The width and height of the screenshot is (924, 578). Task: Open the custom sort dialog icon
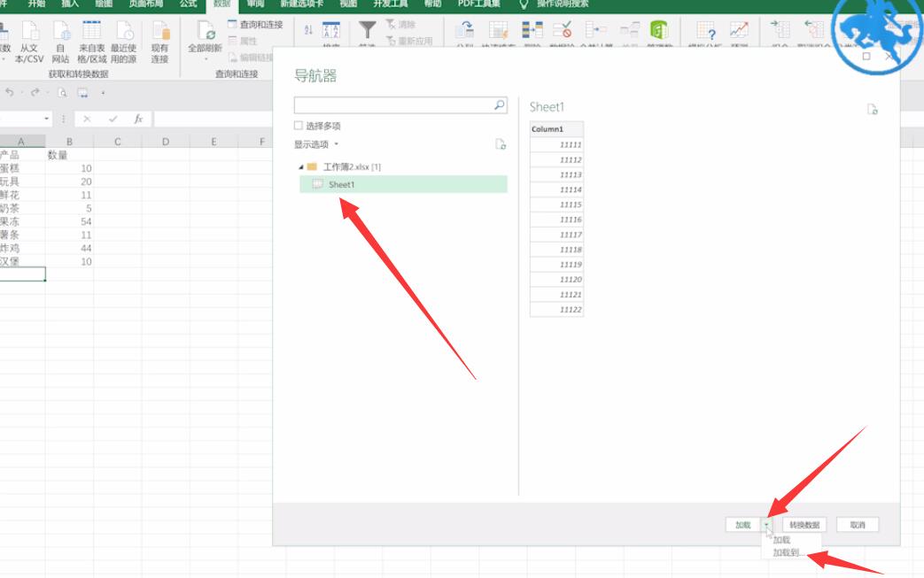point(331,30)
